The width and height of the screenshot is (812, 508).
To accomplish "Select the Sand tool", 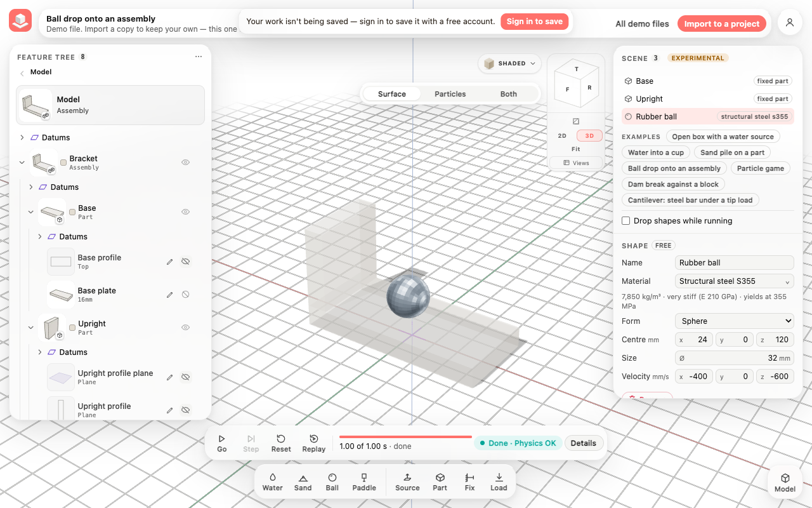I will (x=303, y=482).
